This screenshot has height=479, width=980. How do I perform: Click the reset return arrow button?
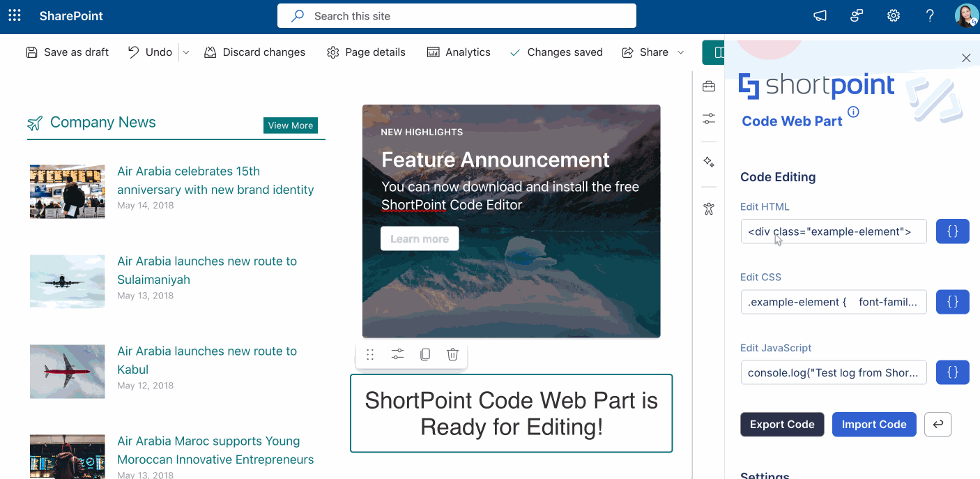(x=938, y=425)
